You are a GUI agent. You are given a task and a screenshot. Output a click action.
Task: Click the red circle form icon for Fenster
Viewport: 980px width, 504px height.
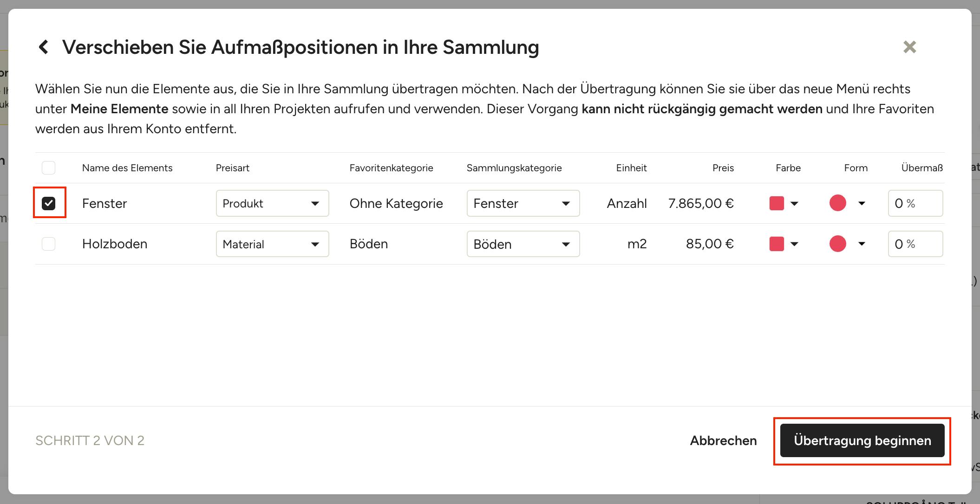click(x=838, y=203)
